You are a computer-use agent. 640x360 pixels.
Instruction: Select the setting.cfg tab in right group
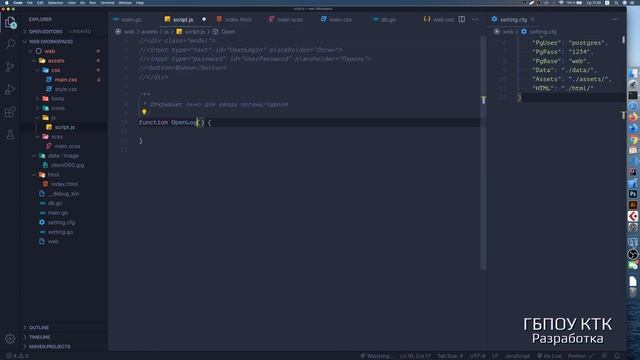point(513,19)
